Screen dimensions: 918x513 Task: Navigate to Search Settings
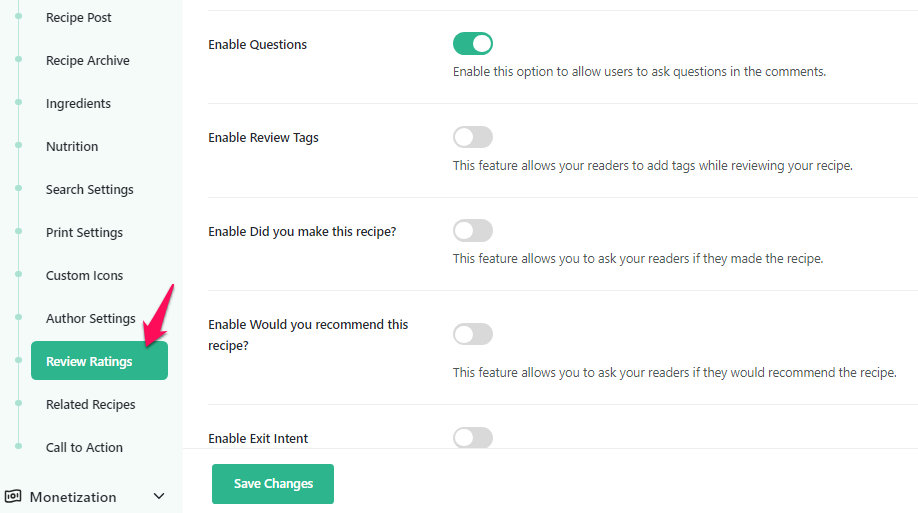point(90,190)
